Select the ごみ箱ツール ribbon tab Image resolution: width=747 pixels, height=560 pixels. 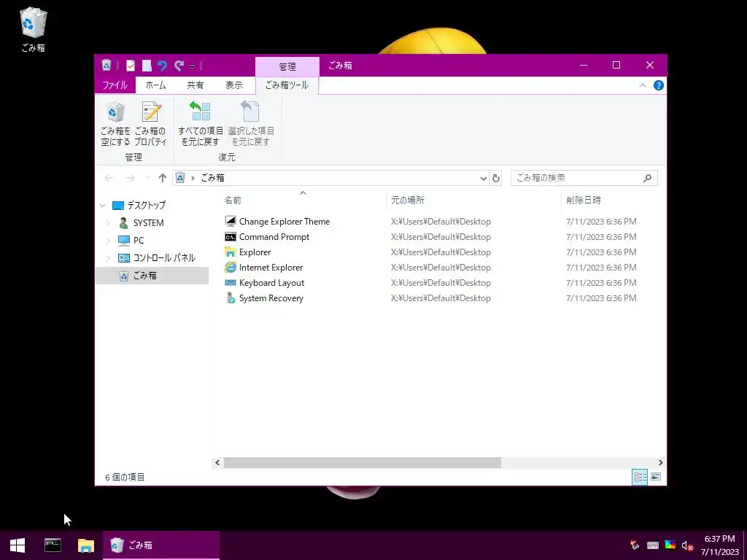tap(287, 85)
